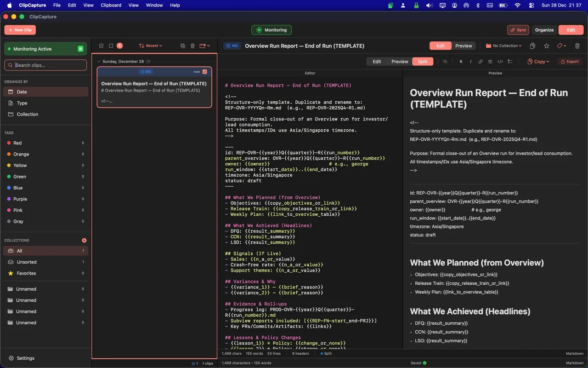Uncheck the red checkbox on the clip card
Image resolution: width=588 pixels, height=368 pixels.
point(204,72)
